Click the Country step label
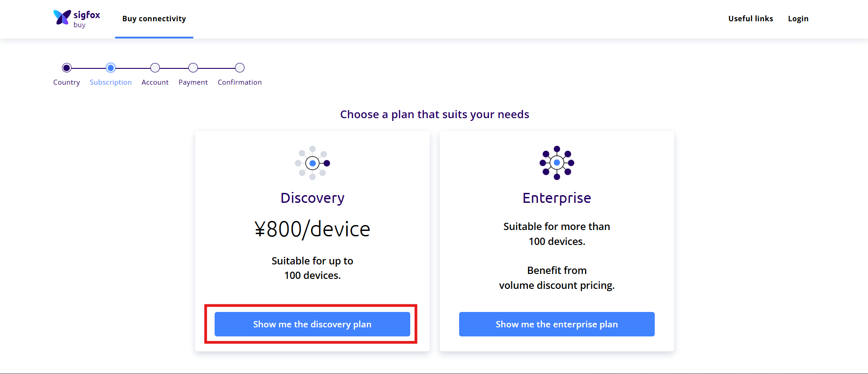The height and width of the screenshot is (374, 868). [67, 82]
